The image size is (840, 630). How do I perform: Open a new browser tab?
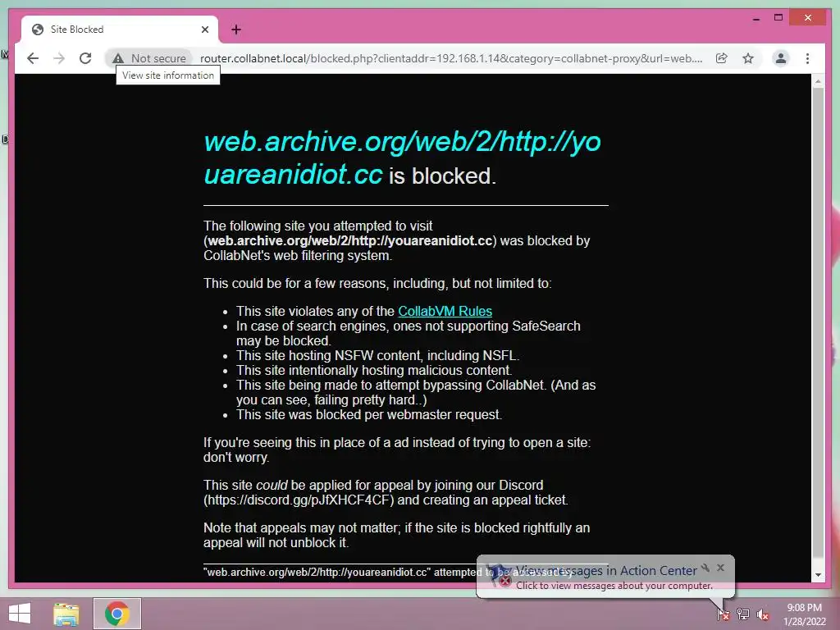click(236, 30)
